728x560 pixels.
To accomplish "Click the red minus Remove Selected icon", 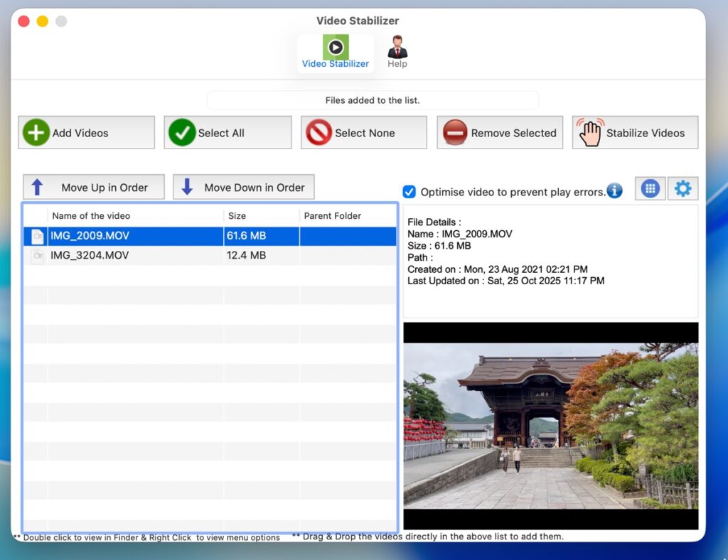I will pyautogui.click(x=455, y=133).
